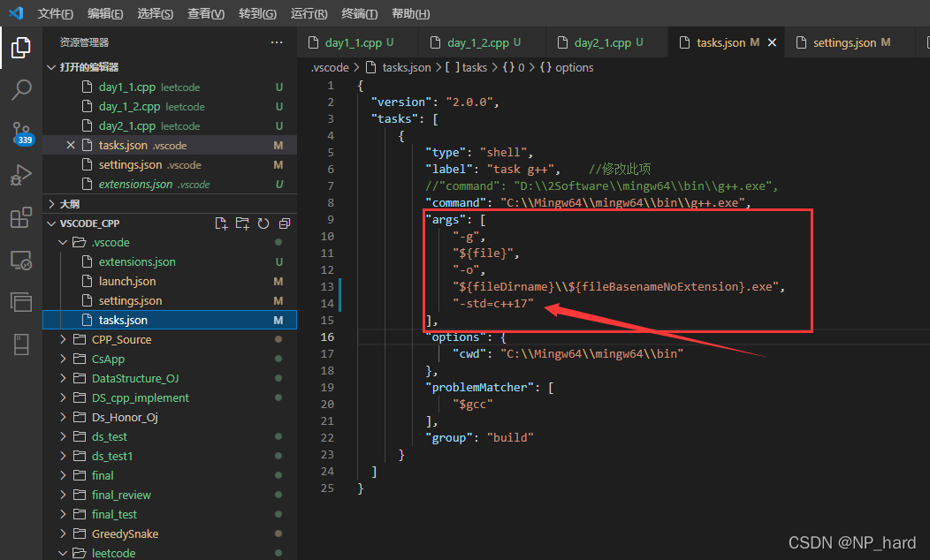Viewport: 930px width, 560px height.
Task: Open the Explorer view in activity bar
Action: (x=20, y=48)
